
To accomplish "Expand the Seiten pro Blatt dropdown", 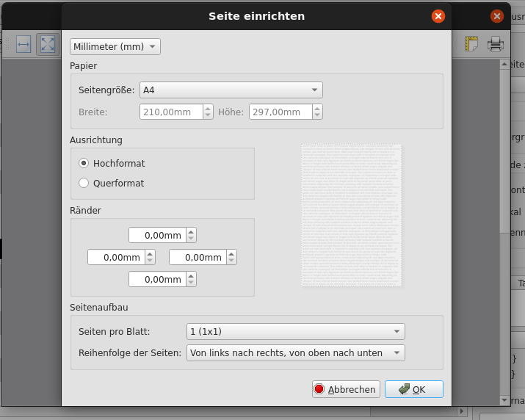I will [x=295, y=330].
